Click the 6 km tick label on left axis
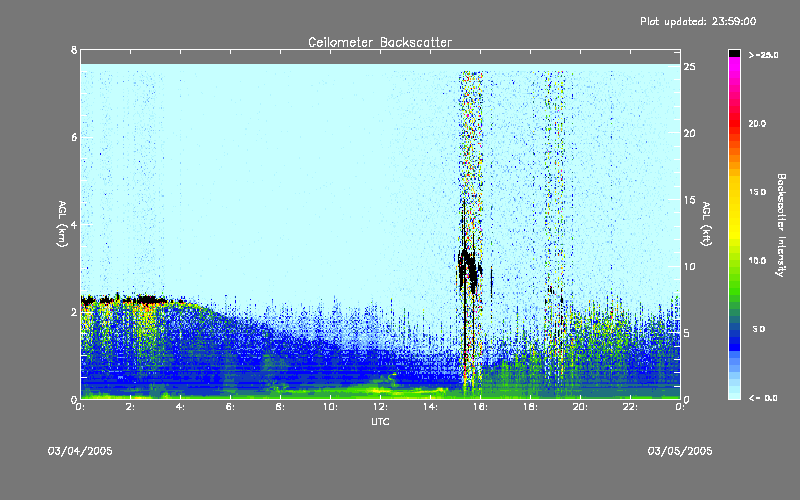The image size is (800, 500). point(74,137)
